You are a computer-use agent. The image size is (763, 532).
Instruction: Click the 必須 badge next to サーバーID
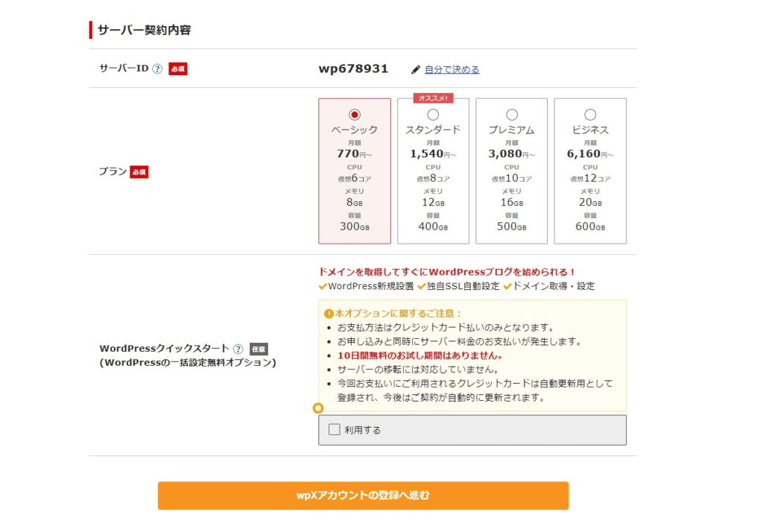pyautogui.click(x=178, y=69)
